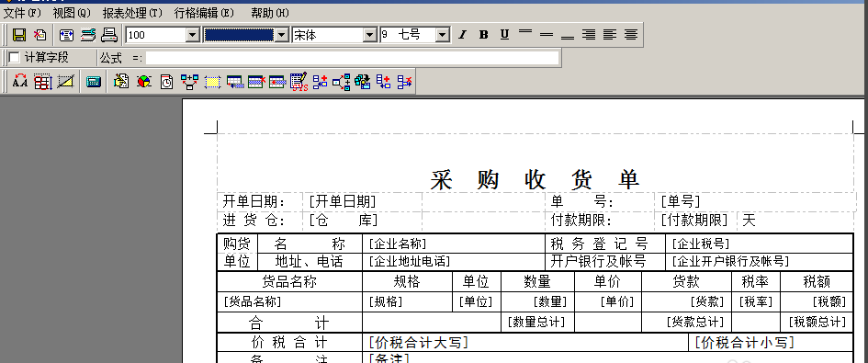This screenshot has height=363, width=868.
Task: Open the 帮助(H) menu
Action: [270, 13]
